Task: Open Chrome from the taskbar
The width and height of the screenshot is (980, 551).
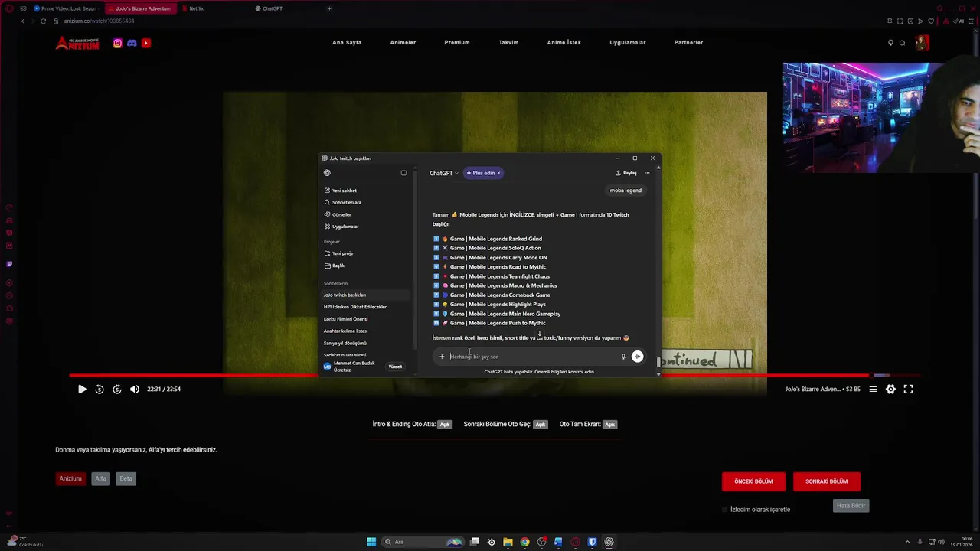Action: click(x=524, y=542)
